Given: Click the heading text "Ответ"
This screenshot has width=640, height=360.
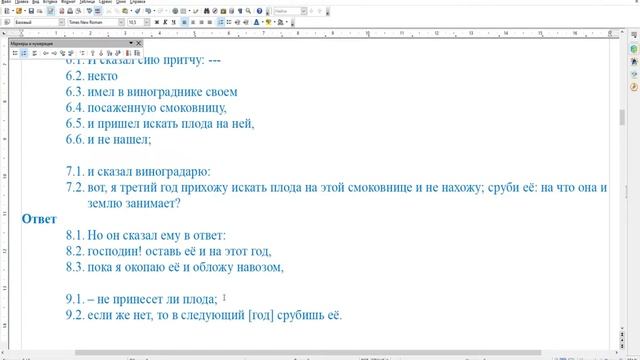Looking at the screenshot, I should [39, 219].
